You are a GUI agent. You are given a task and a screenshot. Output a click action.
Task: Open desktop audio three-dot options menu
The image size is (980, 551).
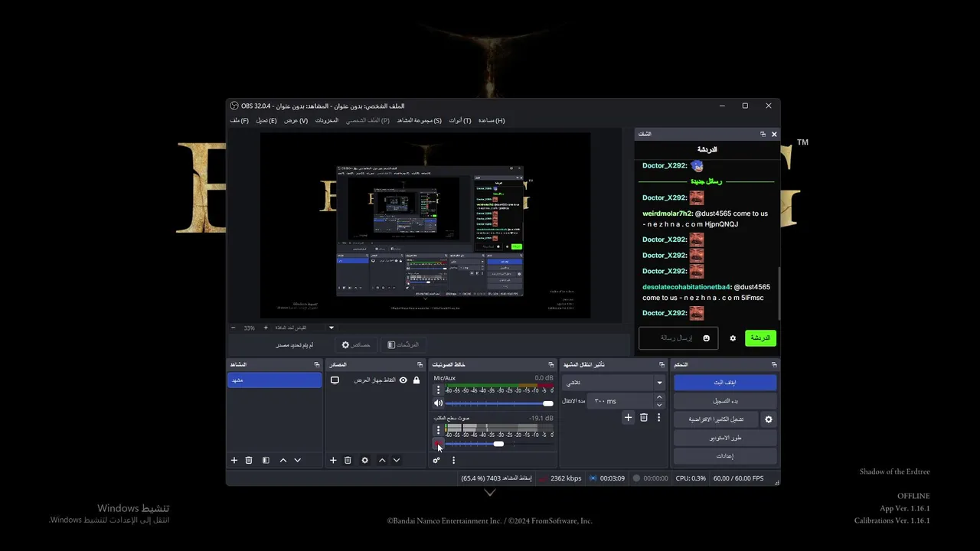[x=438, y=430]
